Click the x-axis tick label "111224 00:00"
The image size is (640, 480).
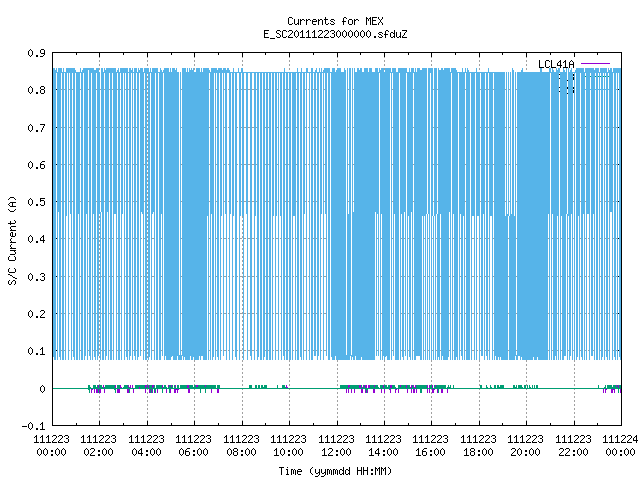[620, 446]
